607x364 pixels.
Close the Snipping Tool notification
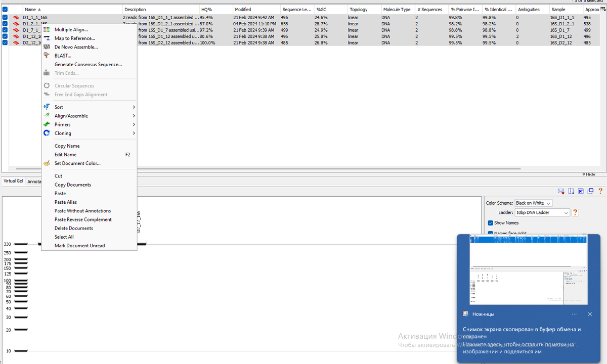coord(590,314)
